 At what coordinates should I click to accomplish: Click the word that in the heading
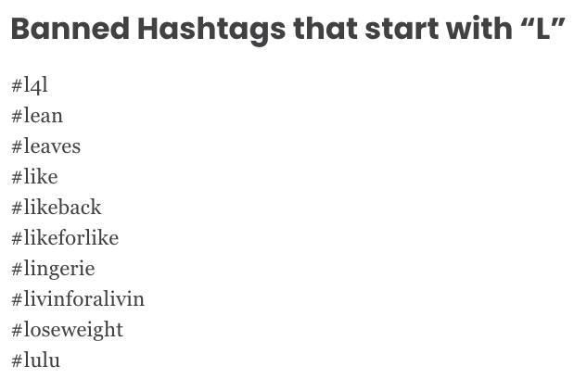(x=325, y=29)
